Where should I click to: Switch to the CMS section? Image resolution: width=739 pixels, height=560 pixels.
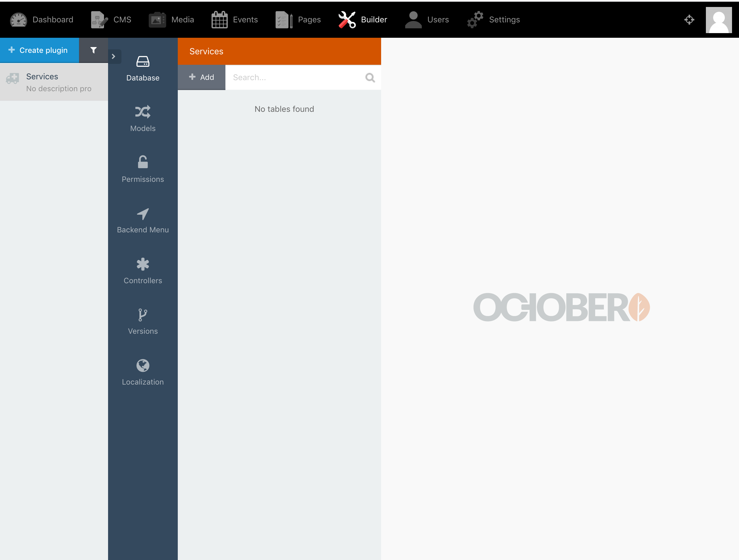[111, 19]
